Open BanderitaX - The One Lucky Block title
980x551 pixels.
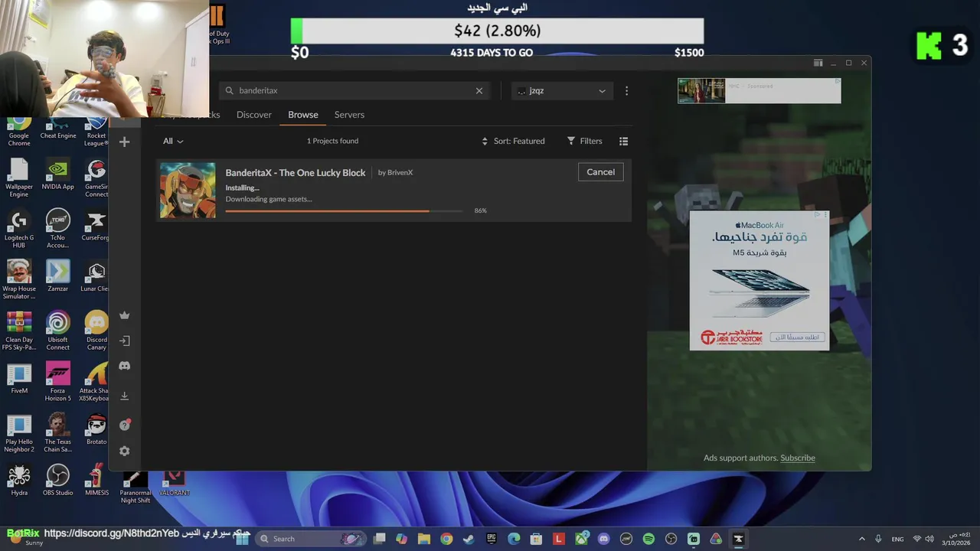coord(296,173)
